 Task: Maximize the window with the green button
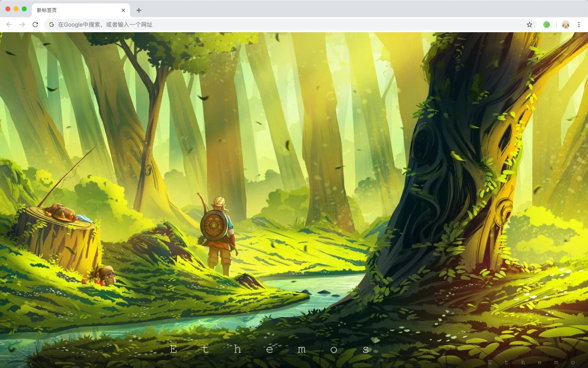(24, 9)
